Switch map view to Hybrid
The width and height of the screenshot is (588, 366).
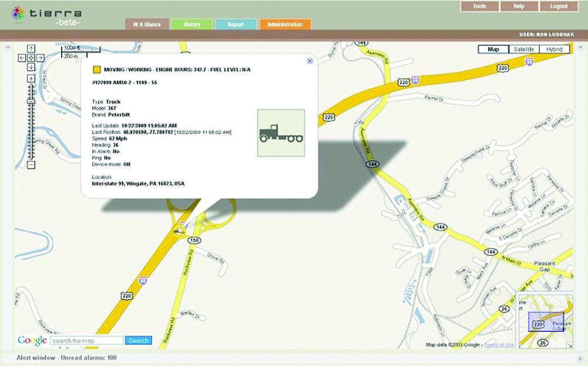coord(554,49)
